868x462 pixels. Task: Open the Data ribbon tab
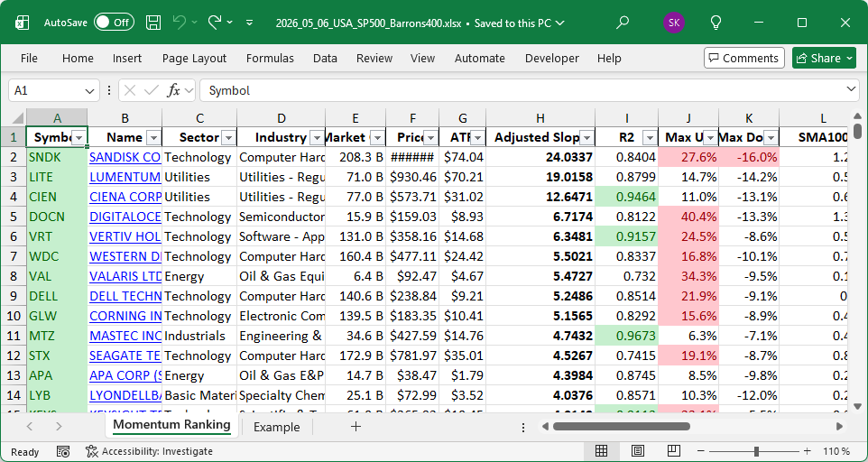(x=325, y=58)
